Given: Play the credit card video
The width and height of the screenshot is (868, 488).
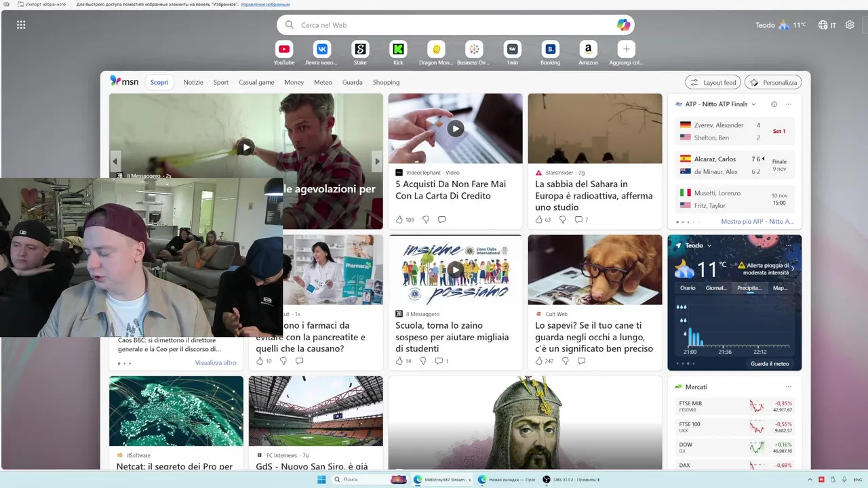Looking at the screenshot, I should coord(455,128).
